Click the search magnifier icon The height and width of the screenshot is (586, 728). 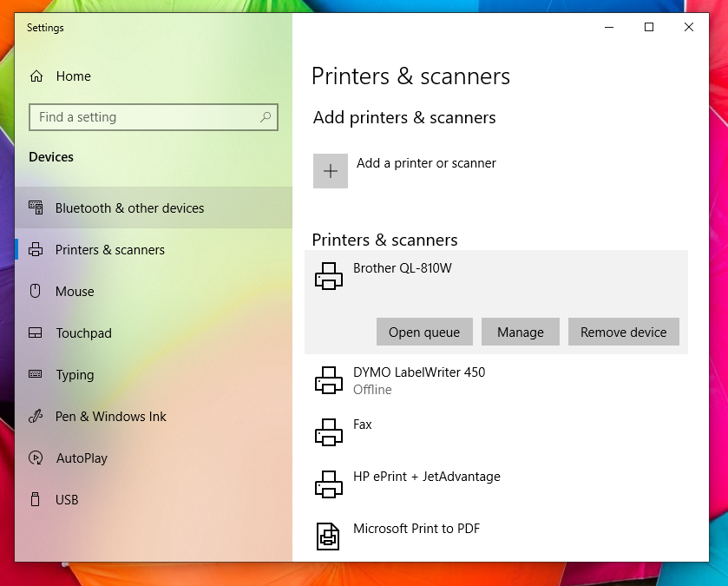(266, 117)
